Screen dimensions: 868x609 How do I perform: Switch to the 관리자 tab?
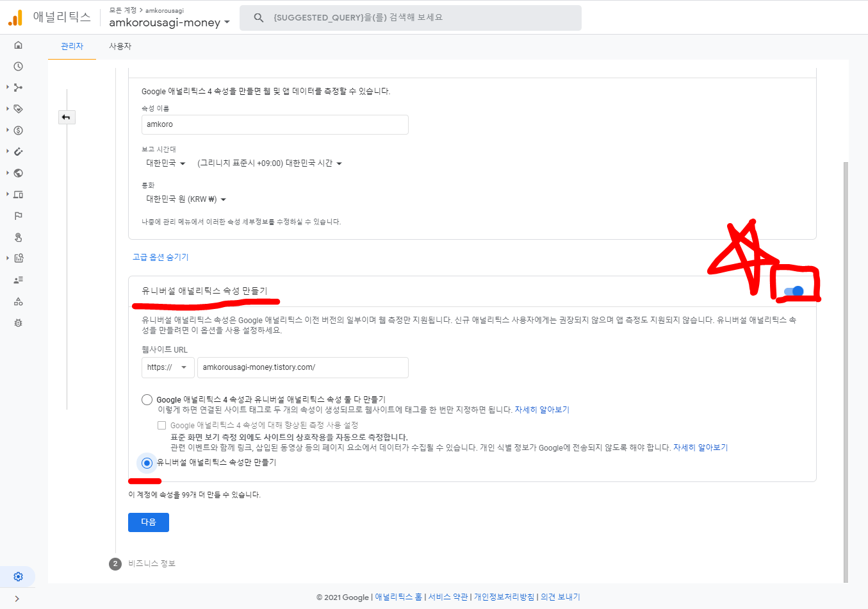point(72,47)
